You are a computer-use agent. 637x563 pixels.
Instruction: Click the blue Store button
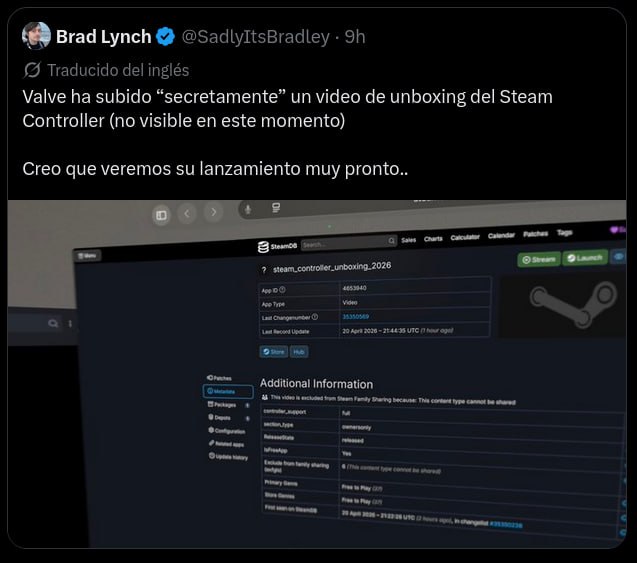coord(274,352)
